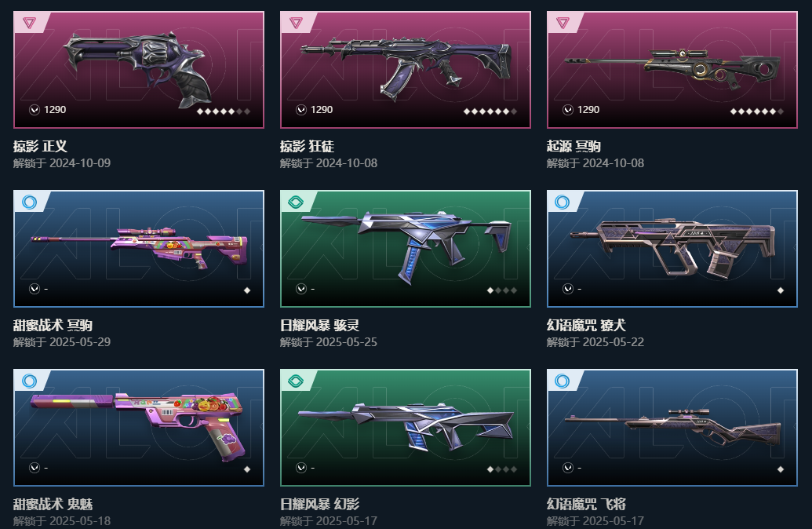
Task: Click green tier icon on 日耀风暴 幻影 card
Action: [297, 381]
